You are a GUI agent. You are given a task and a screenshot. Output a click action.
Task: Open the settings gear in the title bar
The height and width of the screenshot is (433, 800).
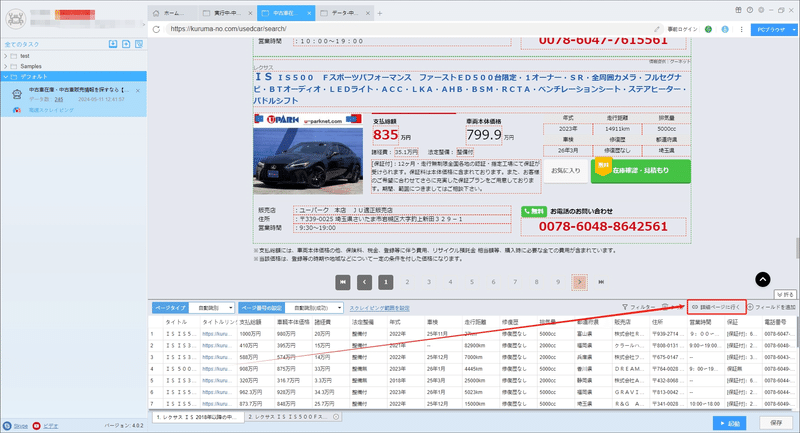point(761,10)
